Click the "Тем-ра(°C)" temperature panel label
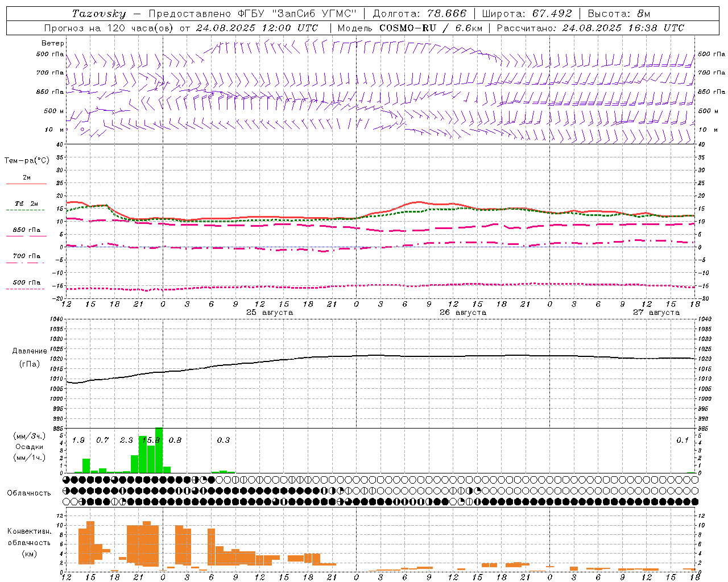728x582 pixels. point(27,161)
